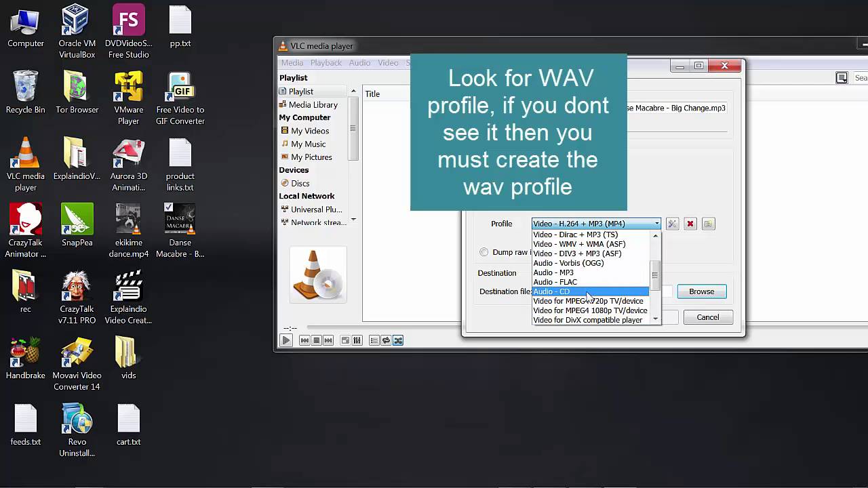Open Movavi Video Converter 14 icon
This screenshot has height=488, width=868.
77,364
